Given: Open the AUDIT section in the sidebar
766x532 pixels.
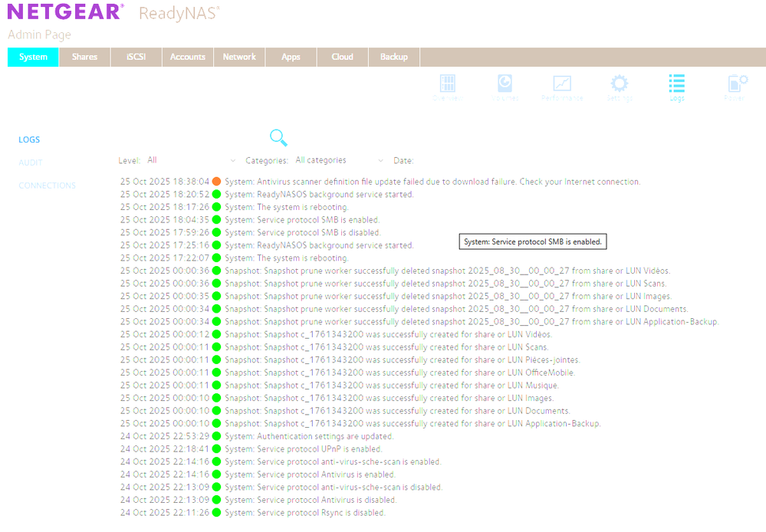Looking at the screenshot, I should coord(31,163).
